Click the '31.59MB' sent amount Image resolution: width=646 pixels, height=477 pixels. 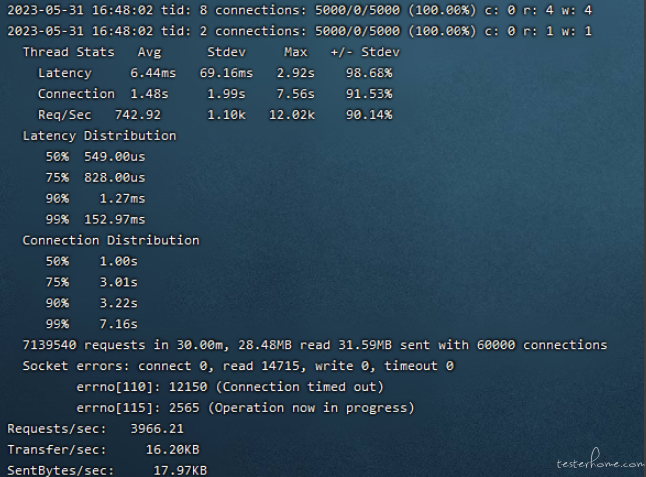coord(365,345)
